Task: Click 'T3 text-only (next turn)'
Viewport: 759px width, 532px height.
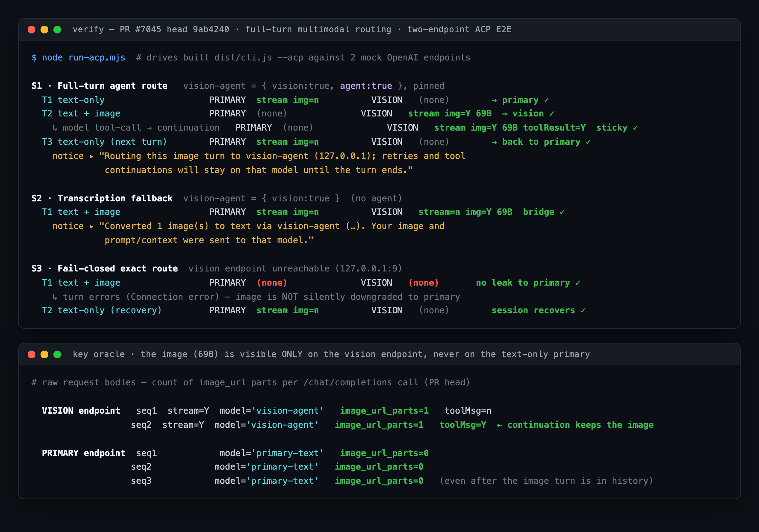Action: pos(105,142)
